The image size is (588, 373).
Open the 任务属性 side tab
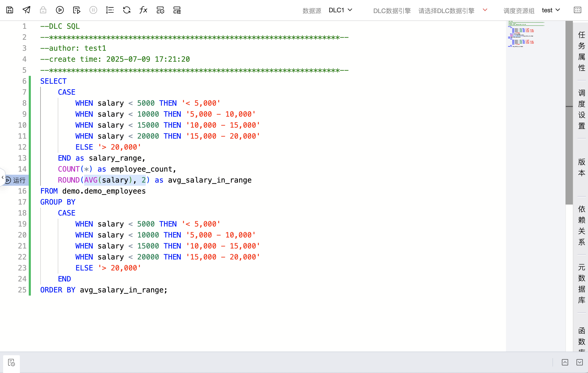tap(581, 51)
